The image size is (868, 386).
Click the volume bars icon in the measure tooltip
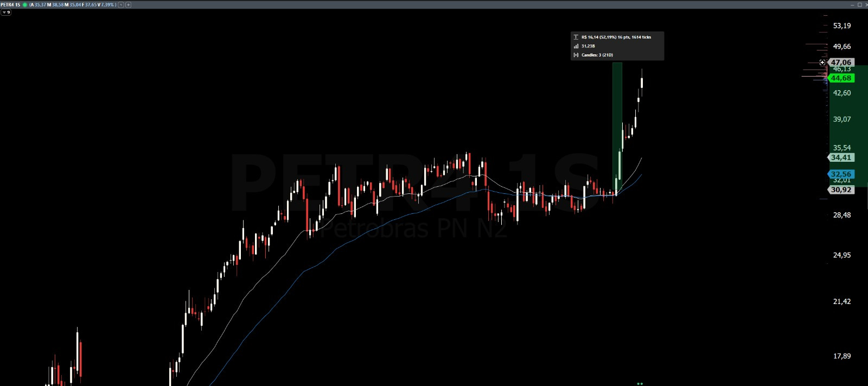point(576,46)
